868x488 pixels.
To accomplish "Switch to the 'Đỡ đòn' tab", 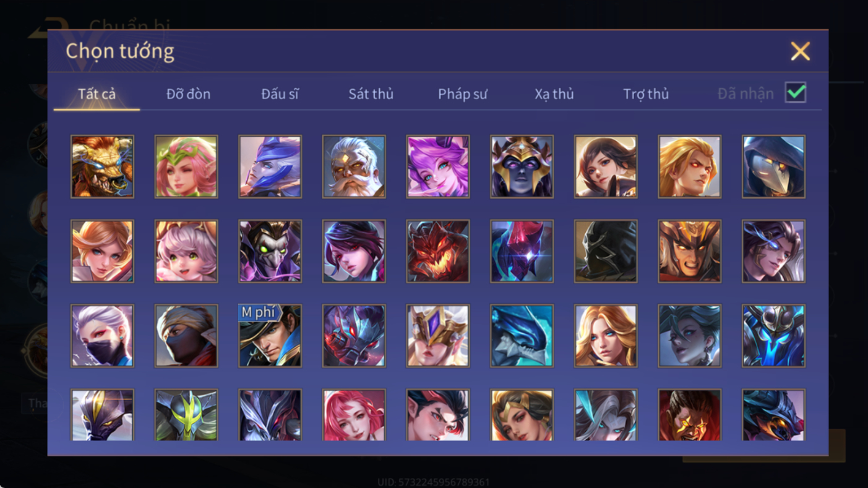I will pos(188,94).
